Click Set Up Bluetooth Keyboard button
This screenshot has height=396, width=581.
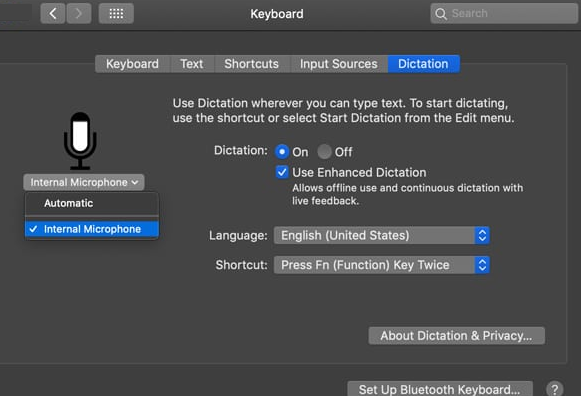click(x=440, y=389)
